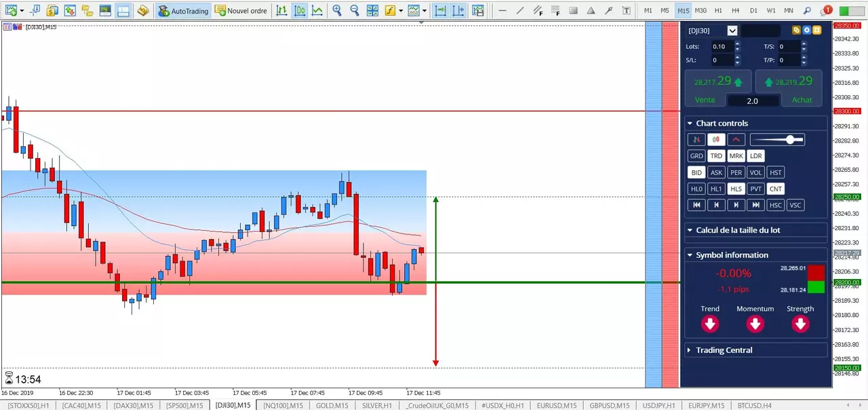The width and height of the screenshot is (868, 410).
Task: Switch to candlestick chart mode
Action: (x=299, y=10)
